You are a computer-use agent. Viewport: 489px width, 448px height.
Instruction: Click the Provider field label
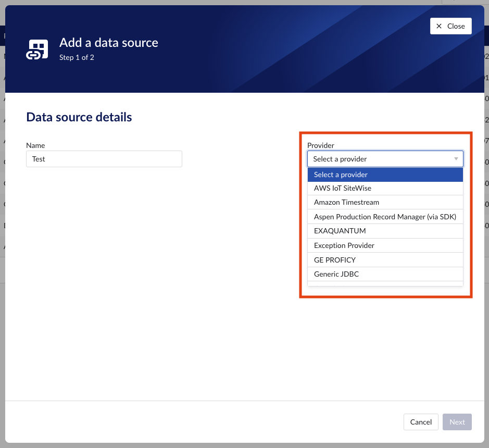(320, 145)
